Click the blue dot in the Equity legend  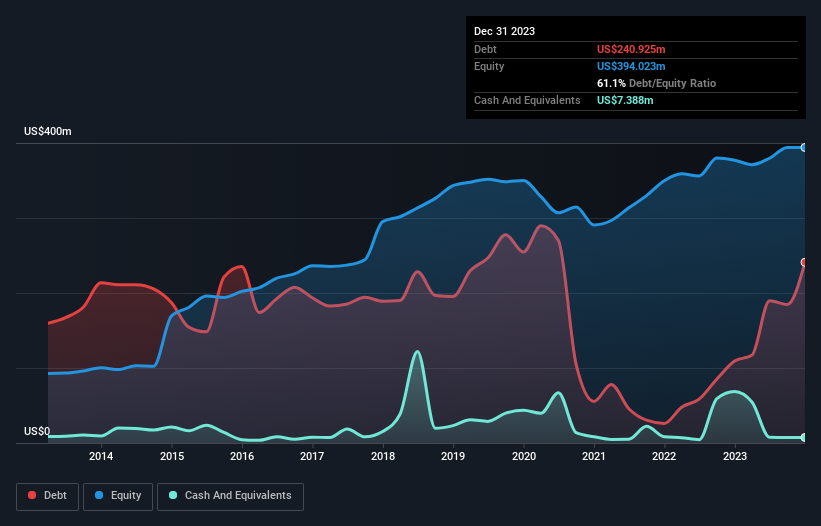click(99, 495)
